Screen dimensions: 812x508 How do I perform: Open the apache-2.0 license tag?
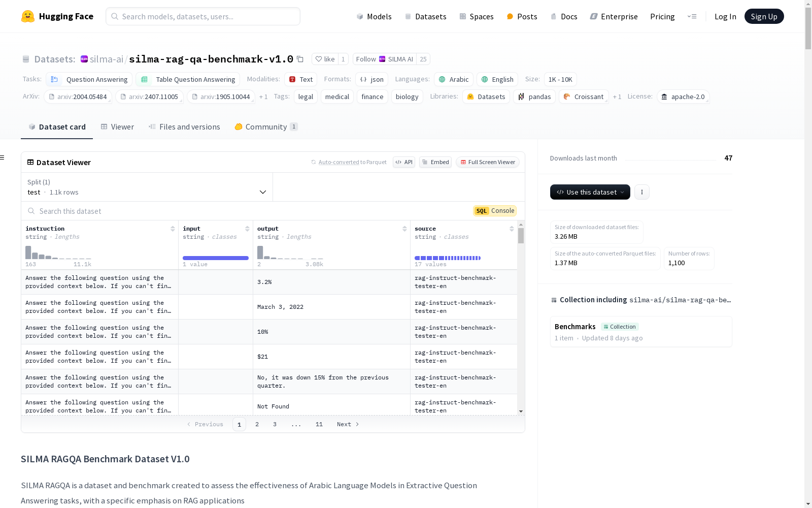(683, 97)
